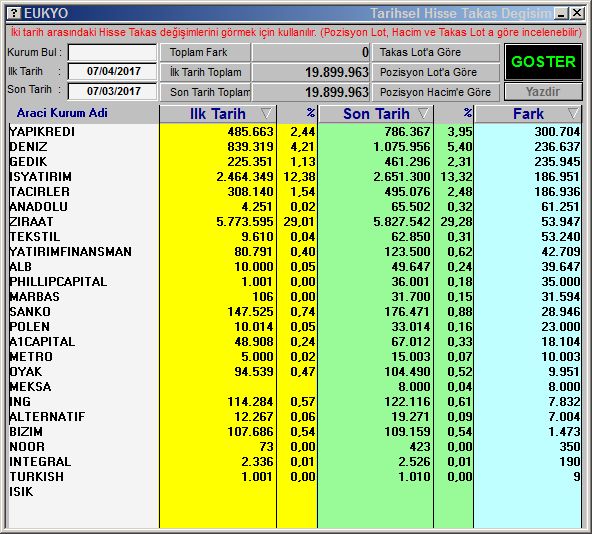The image size is (592, 534).
Task: Select the BIZIM row
Action: (294, 432)
